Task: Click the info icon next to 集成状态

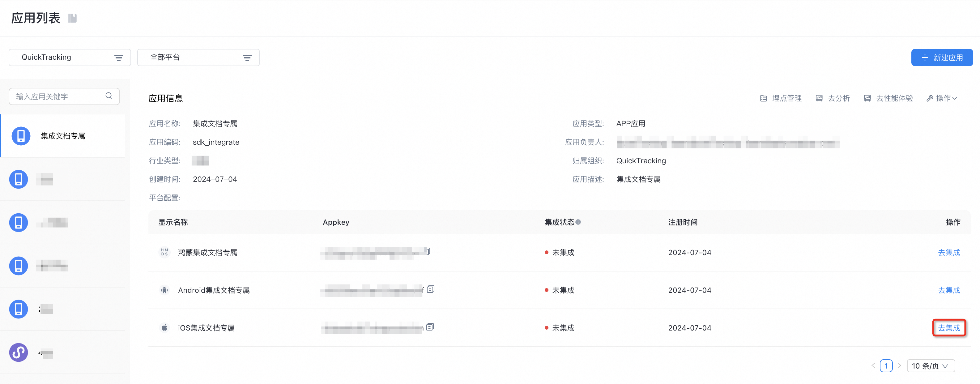Action: [x=578, y=222]
